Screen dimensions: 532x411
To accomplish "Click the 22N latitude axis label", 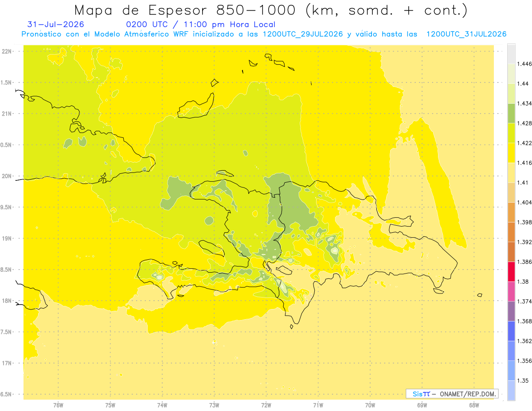I will 7,51.
